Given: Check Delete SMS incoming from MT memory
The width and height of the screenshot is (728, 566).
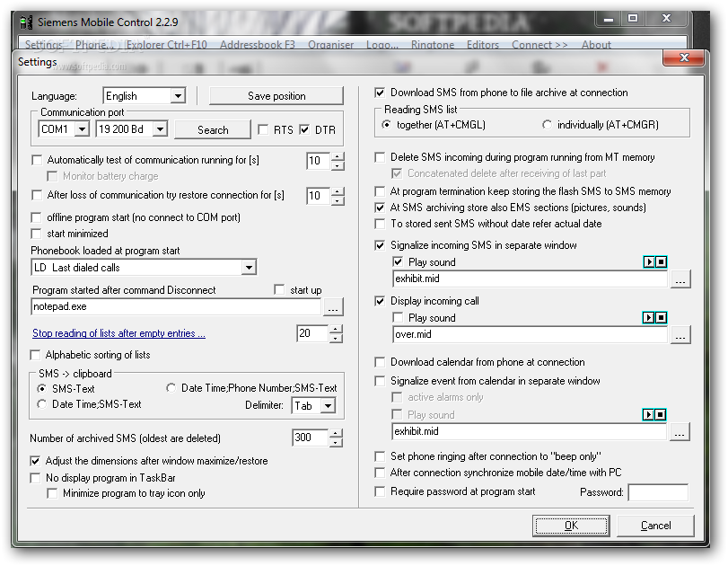Looking at the screenshot, I should tap(380, 157).
